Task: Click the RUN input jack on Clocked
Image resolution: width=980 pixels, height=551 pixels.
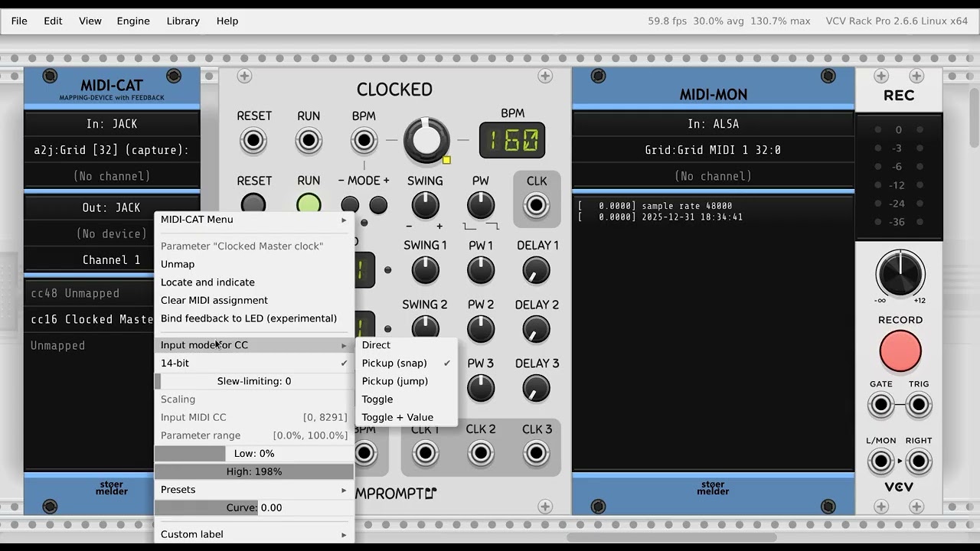Action: pyautogui.click(x=309, y=141)
